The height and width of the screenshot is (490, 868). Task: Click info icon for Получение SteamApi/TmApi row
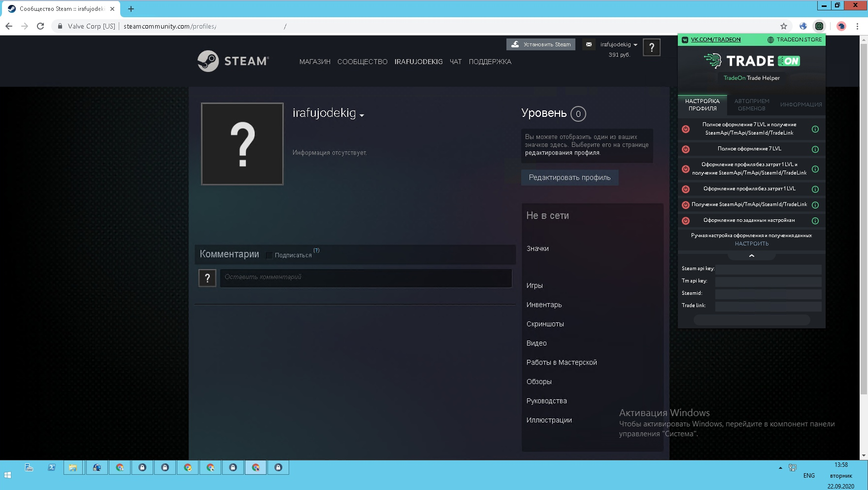(815, 205)
